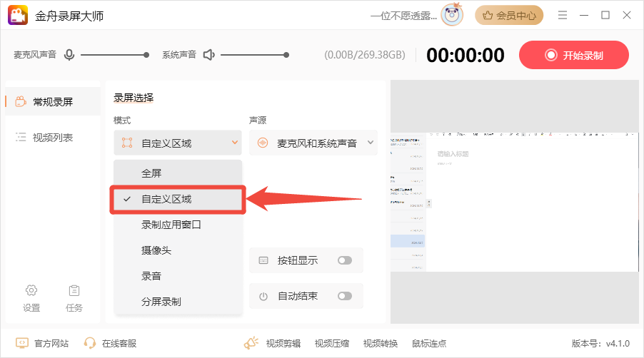The height and width of the screenshot is (358, 644).
Task: Click the microphone icon next to 麦克风声音
Action: tap(69, 54)
